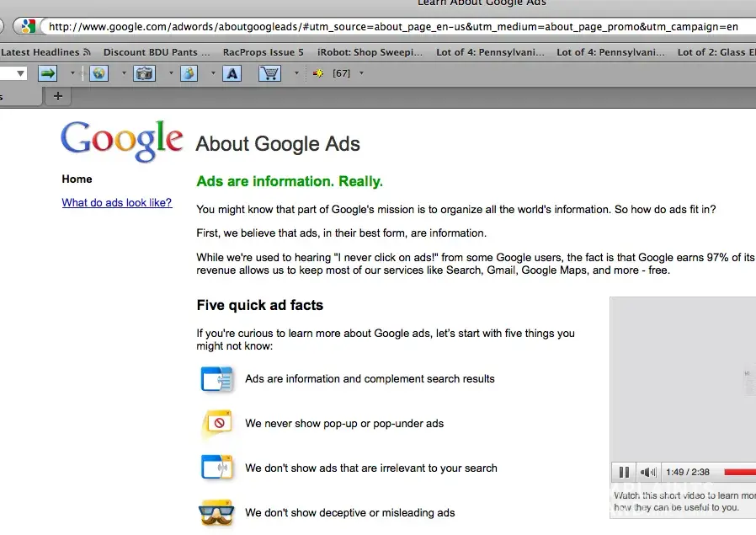Screen dimensions: 756x535
Task: Click the 1:49 / 2:38 video time display
Action: tap(688, 472)
